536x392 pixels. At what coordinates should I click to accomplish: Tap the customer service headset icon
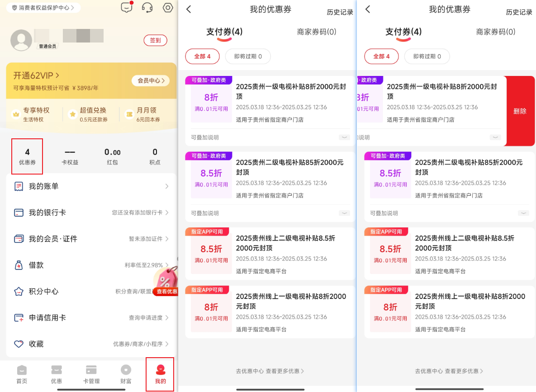click(x=147, y=8)
